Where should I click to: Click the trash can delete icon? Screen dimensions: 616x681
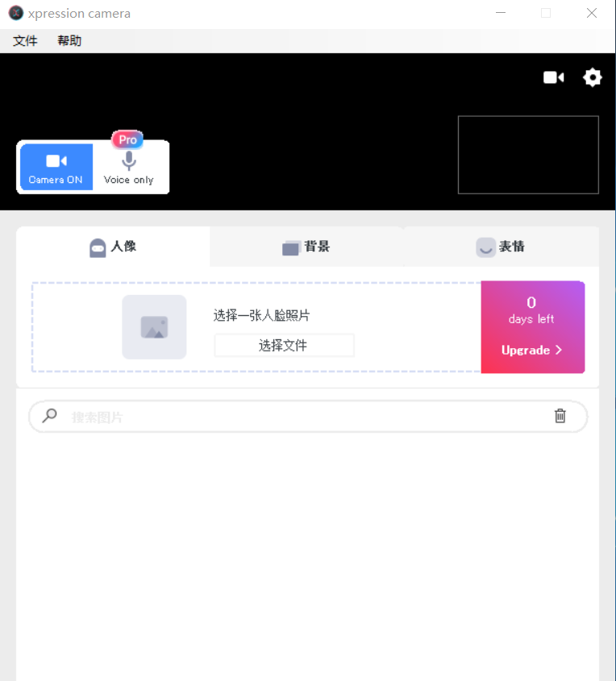(x=560, y=416)
